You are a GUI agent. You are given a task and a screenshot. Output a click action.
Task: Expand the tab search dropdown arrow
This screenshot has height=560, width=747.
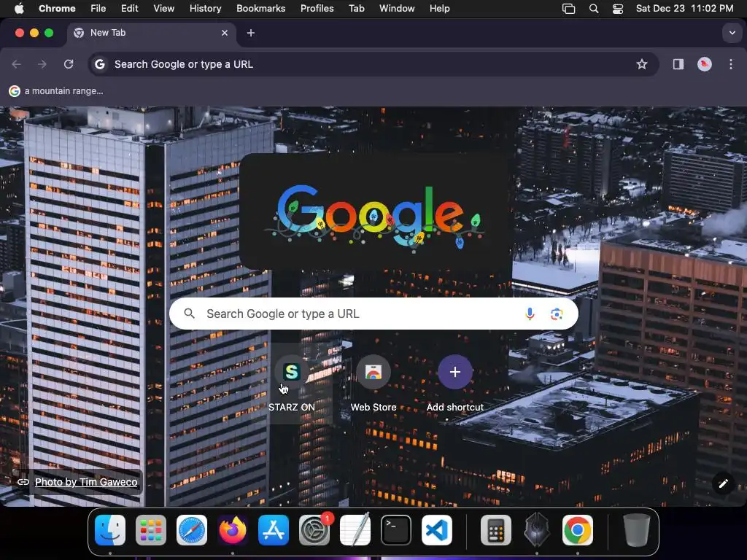coord(732,33)
